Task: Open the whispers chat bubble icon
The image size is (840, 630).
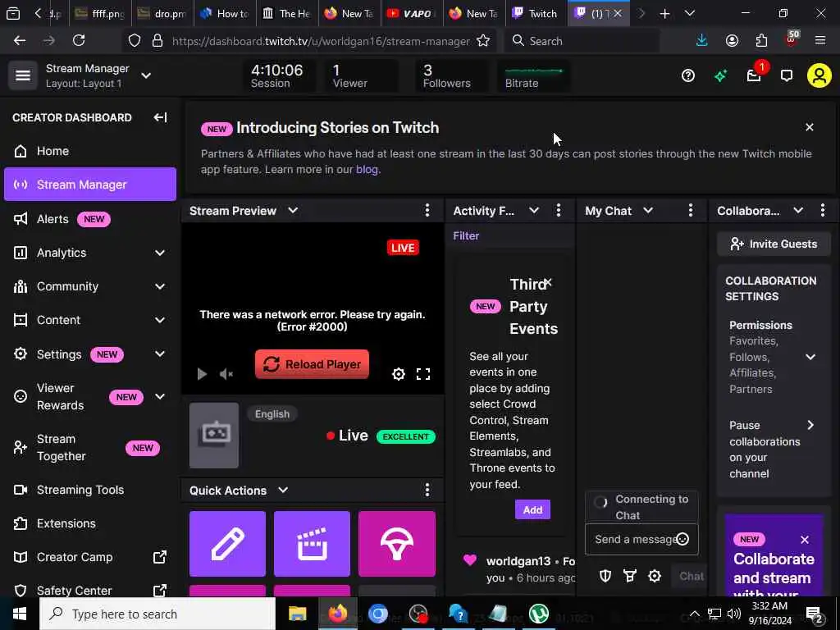Action: point(787,75)
